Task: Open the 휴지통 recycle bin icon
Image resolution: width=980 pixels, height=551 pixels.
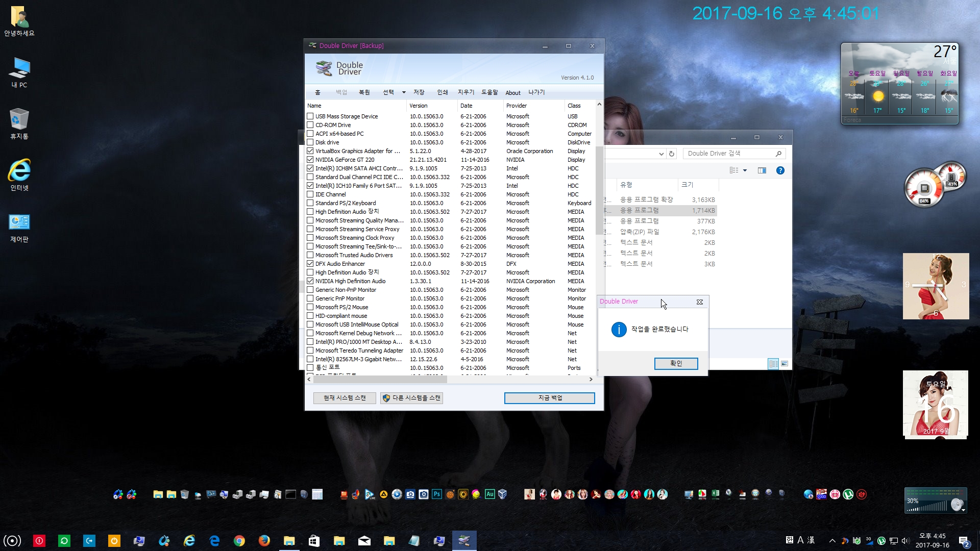Action: pyautogui.click(x=19, y=124)
